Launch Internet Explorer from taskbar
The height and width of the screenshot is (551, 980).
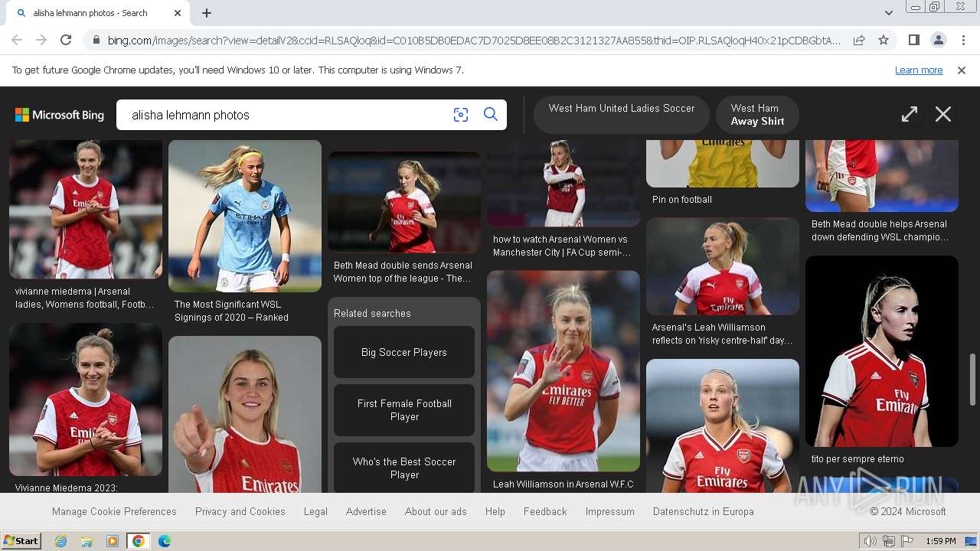point(60,541)
